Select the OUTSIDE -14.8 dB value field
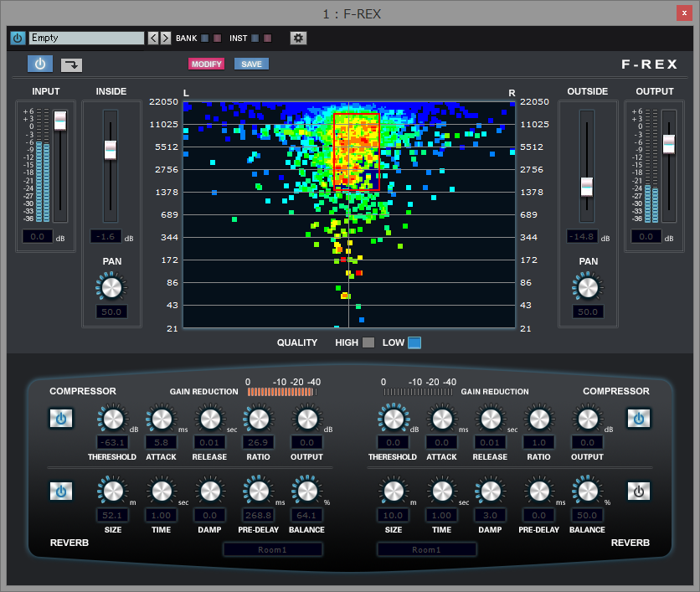 point(582,237)
